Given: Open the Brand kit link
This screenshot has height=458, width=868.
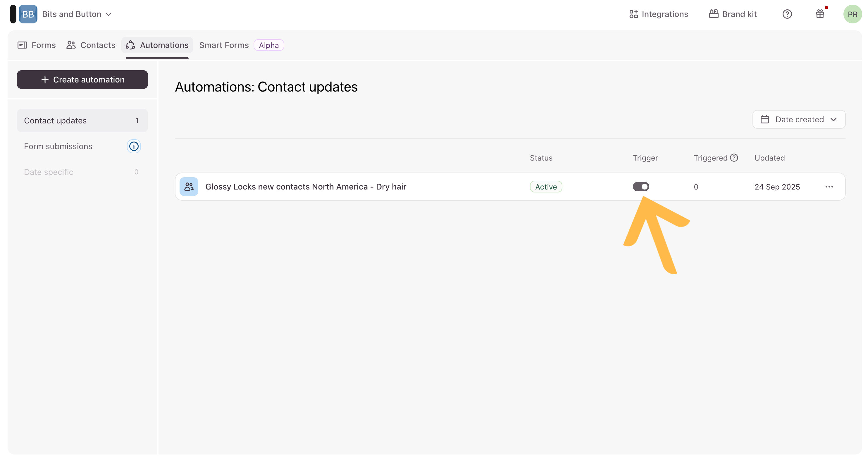Looking at the screenshot, I should point(733,14).
